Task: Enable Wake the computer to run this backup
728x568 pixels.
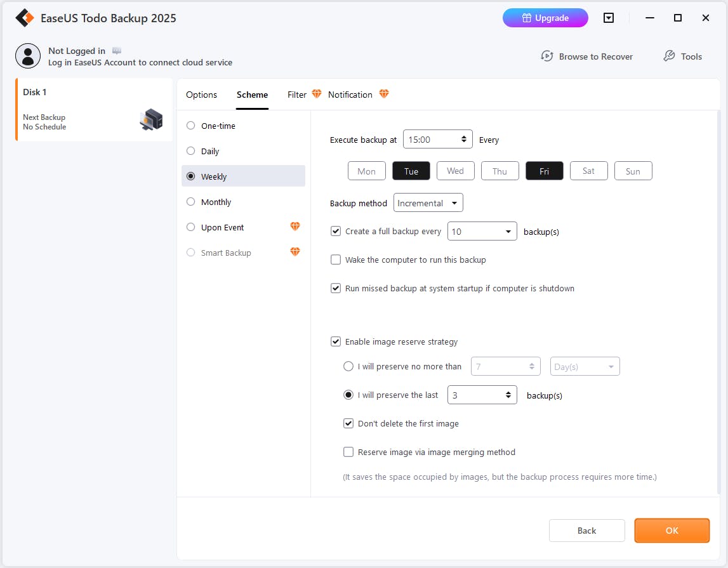Action: [336, 260]
